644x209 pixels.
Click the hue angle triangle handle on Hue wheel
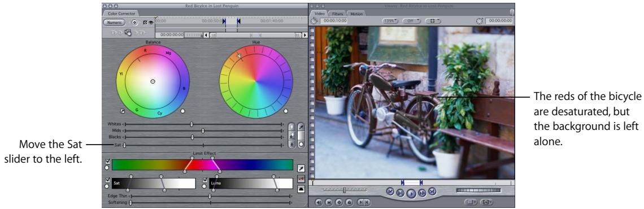coord(238,55)
